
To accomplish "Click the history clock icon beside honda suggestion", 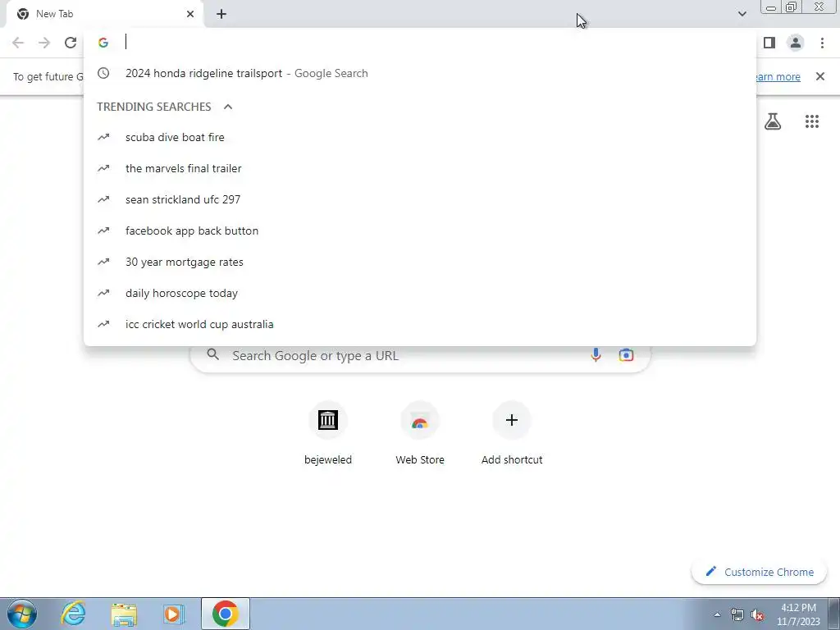I will [x=103, y=73].
